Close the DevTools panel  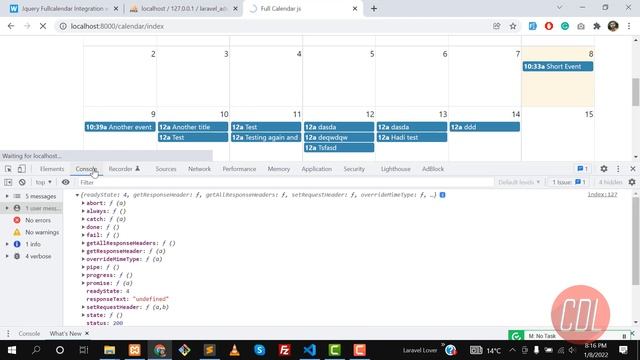click(x=633, y=169)
